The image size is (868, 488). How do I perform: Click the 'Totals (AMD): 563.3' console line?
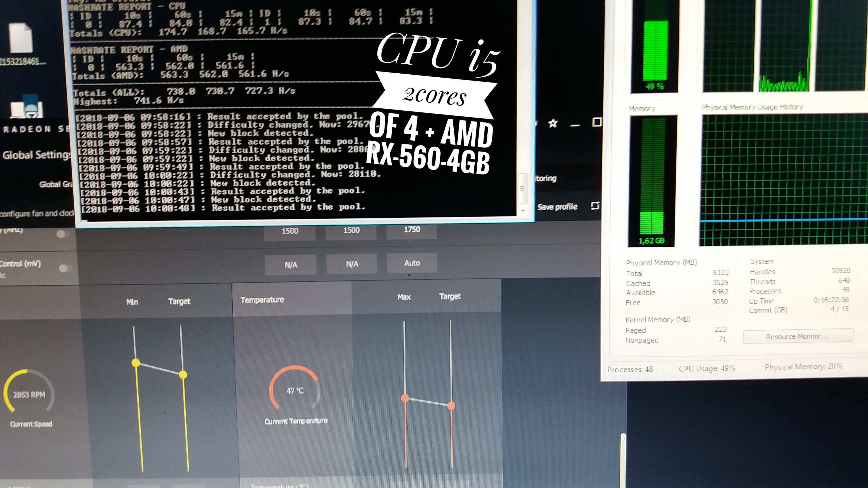click(x=181, y=74)
